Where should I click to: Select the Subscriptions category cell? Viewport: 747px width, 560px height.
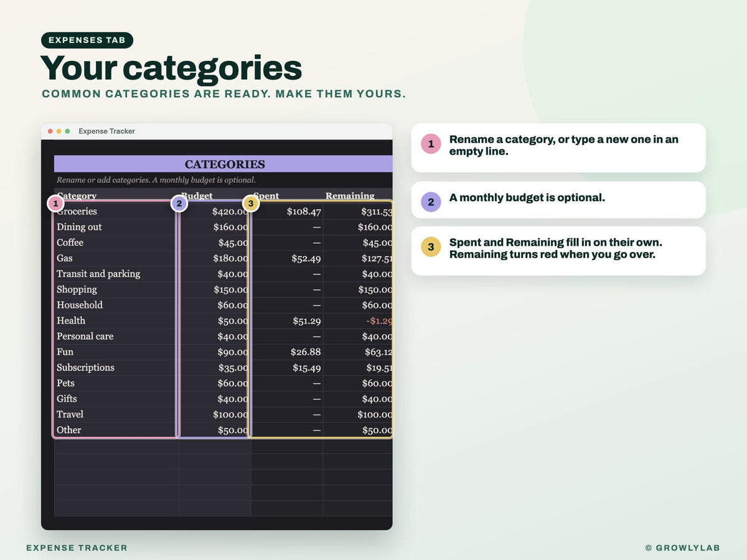116,368
